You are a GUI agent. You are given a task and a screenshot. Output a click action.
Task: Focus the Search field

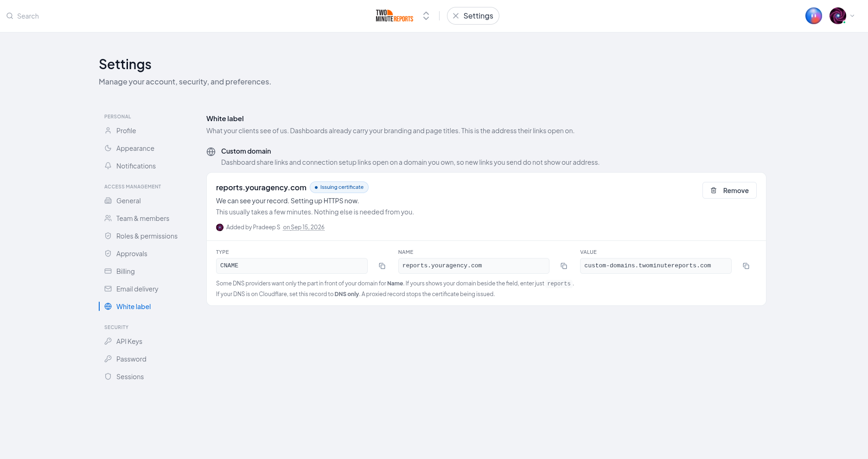click(28, 16)
